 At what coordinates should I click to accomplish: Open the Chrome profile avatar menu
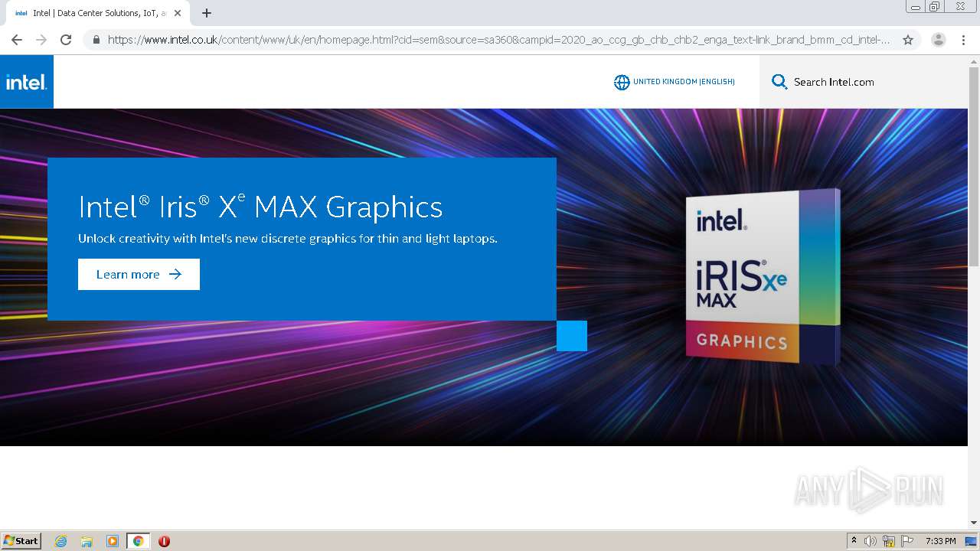pyautogui.click(x=939, y=40)
